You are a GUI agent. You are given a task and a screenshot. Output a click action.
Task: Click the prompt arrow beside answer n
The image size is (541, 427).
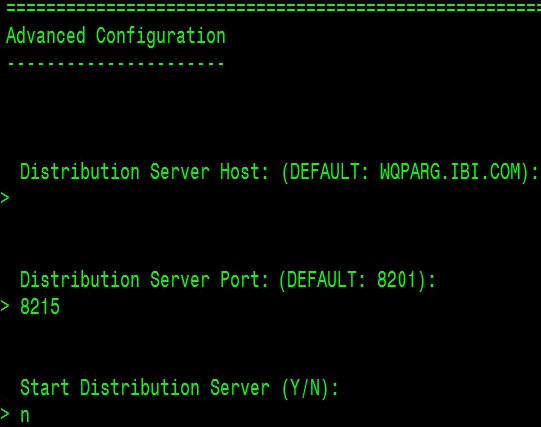5,414
